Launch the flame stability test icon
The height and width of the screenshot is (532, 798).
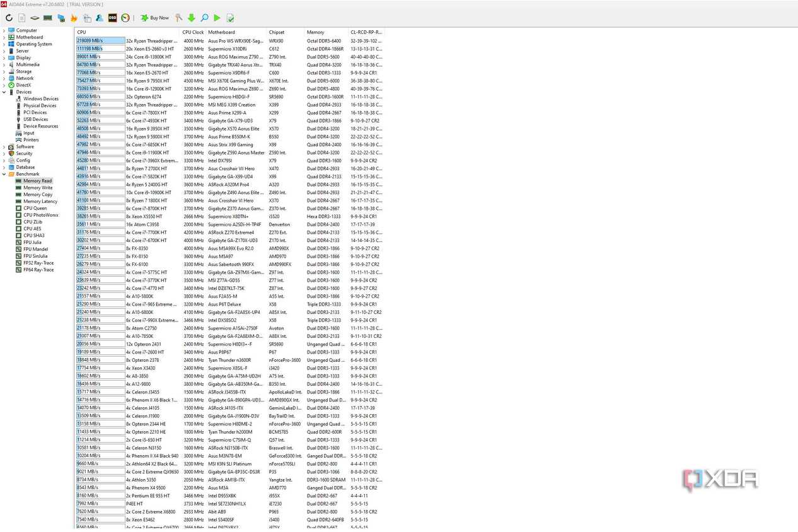pos(74,18)
